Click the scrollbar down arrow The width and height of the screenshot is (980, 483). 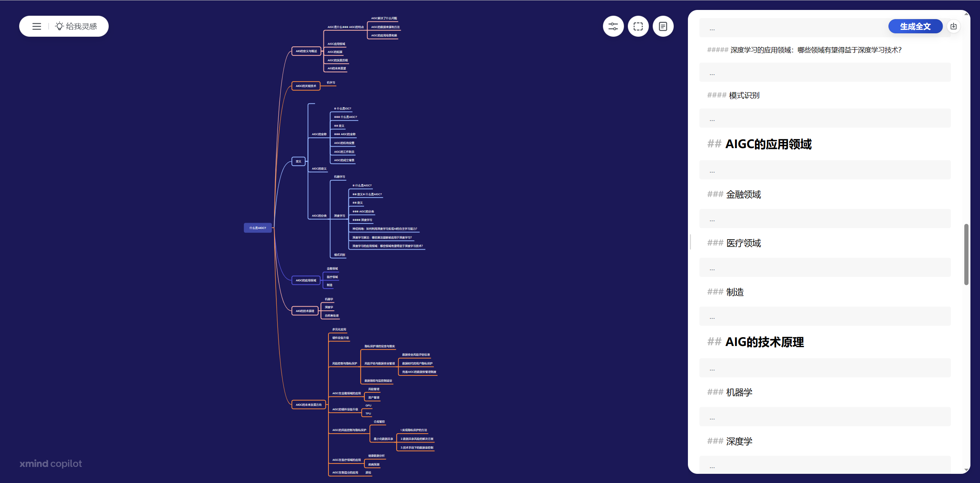pyautogui.click(x=966, y=470)
